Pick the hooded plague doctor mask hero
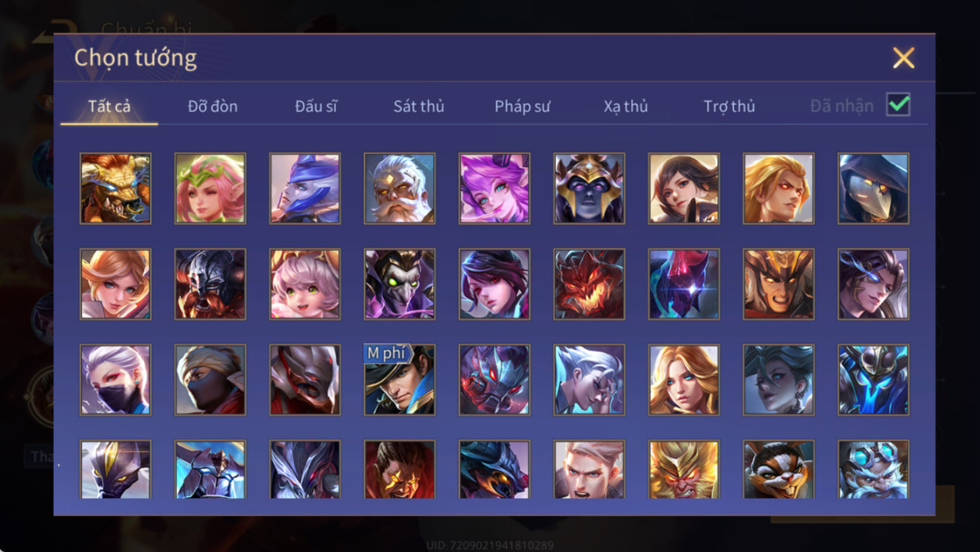980x552 pixels. tap(873, 188)
